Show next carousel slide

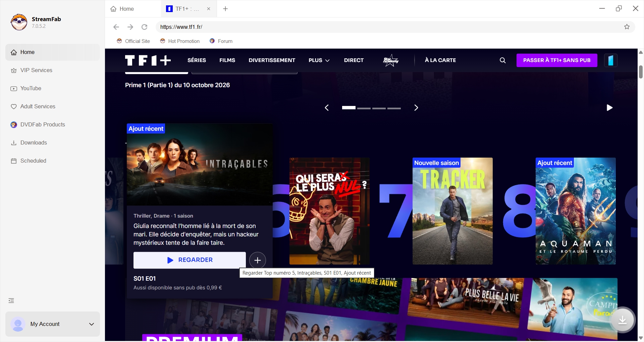[416, 108]
